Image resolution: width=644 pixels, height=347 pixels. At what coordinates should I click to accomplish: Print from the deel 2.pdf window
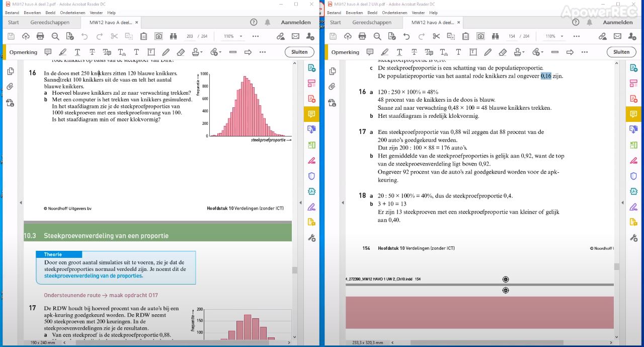[40, 36]
